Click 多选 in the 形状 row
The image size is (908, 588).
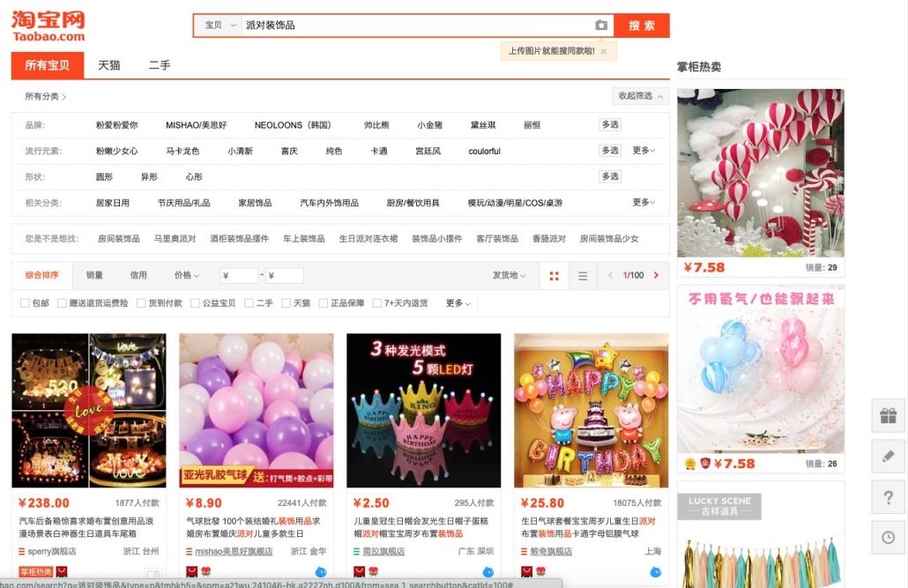click(x=610, y=176)
